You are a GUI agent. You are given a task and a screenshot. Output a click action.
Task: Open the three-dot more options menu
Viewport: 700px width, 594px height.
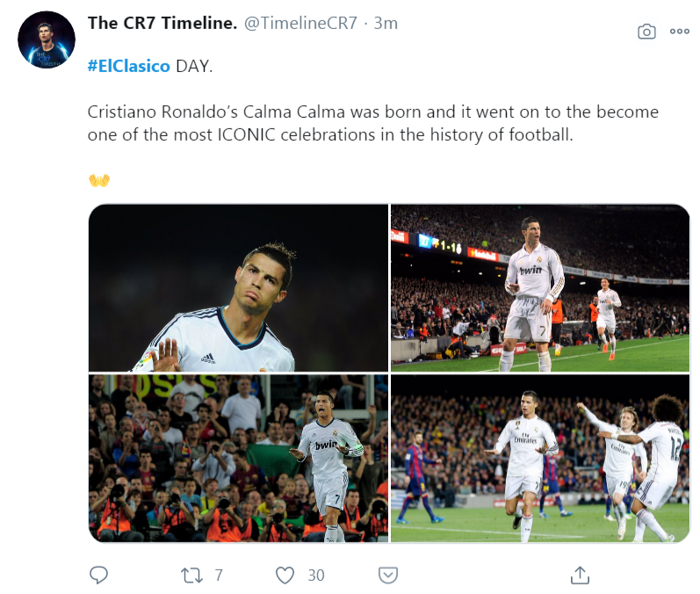(680, 32)
